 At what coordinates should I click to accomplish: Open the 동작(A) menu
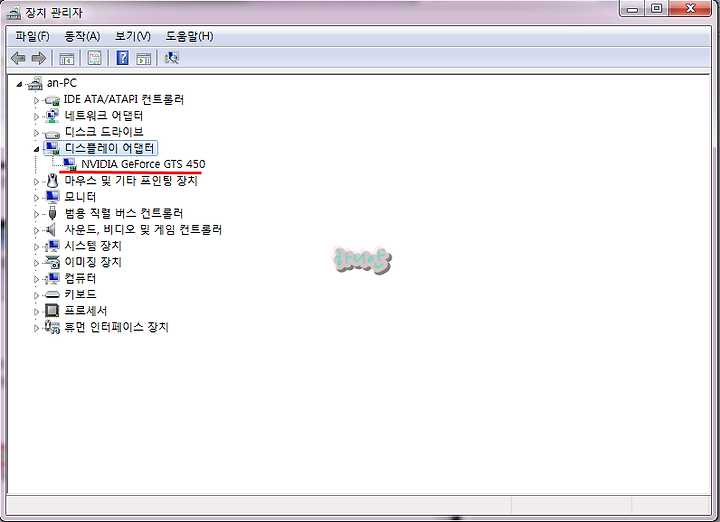(82, 36)
